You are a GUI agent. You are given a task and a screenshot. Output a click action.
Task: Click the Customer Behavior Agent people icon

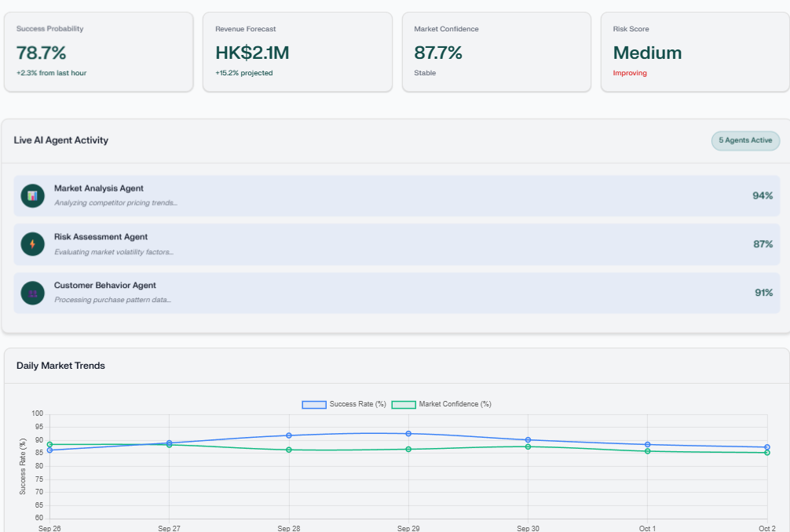(x=33, y=293)
